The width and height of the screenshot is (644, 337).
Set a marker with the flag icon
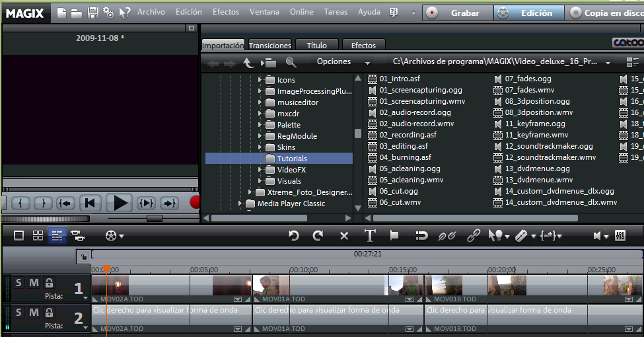pos(394,235)
